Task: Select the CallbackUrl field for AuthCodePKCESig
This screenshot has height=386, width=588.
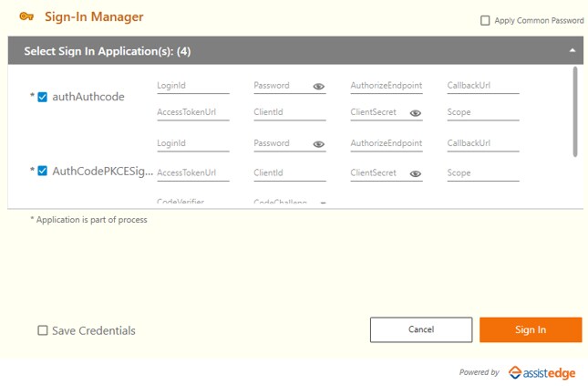Action: [482, 143]
